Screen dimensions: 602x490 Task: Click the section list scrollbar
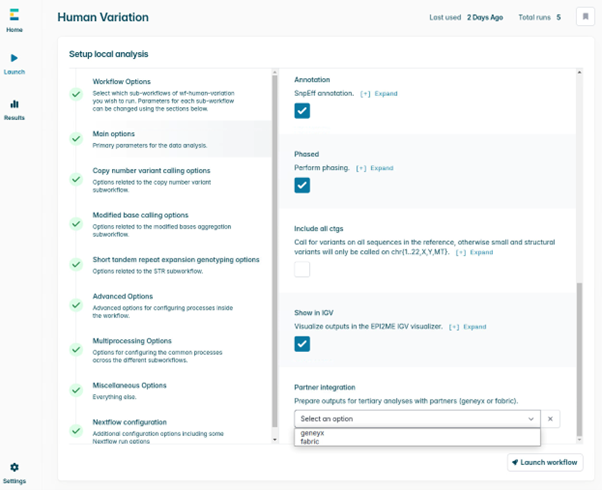click(275, 251)
